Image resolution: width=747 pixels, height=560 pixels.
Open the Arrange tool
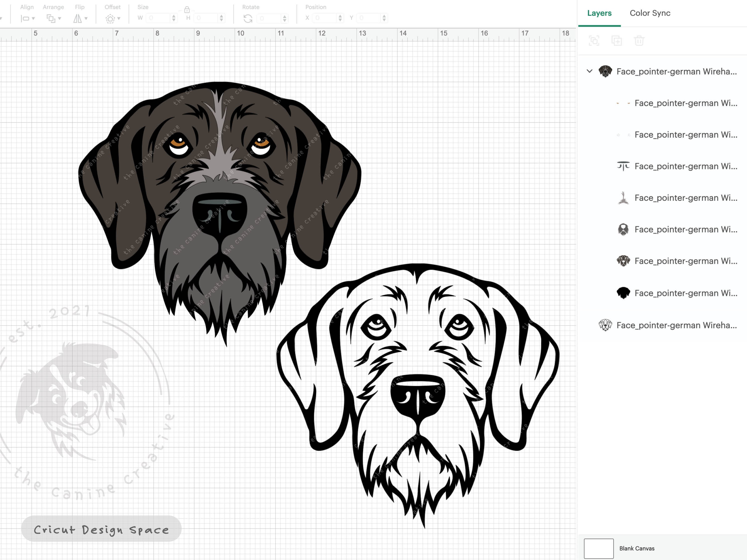51,19
